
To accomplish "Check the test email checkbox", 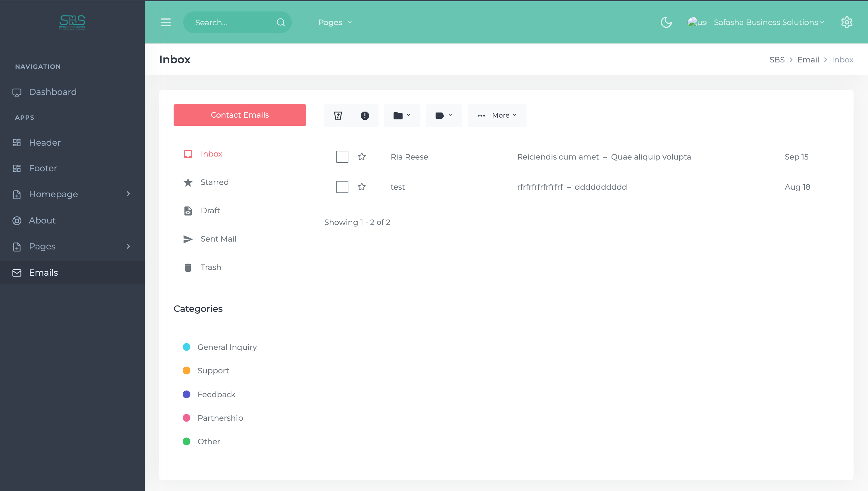I will (342, 187).
